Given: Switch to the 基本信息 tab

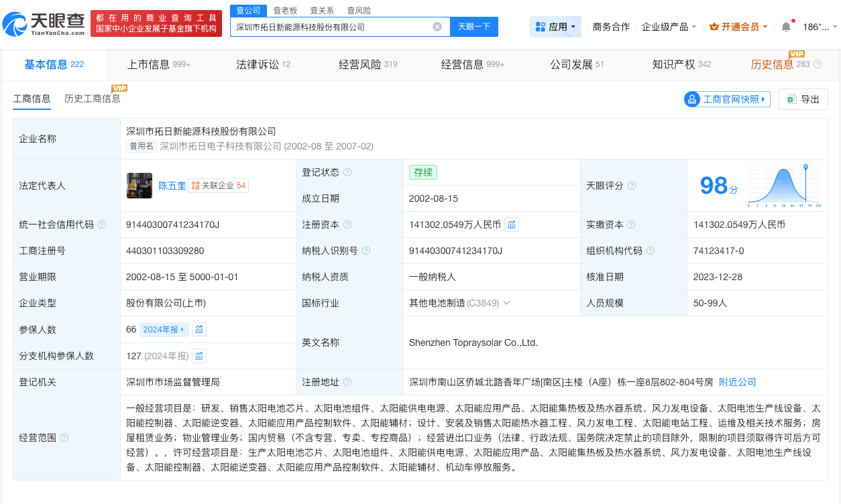Looking at the screenshot, I should pos(54,64).
